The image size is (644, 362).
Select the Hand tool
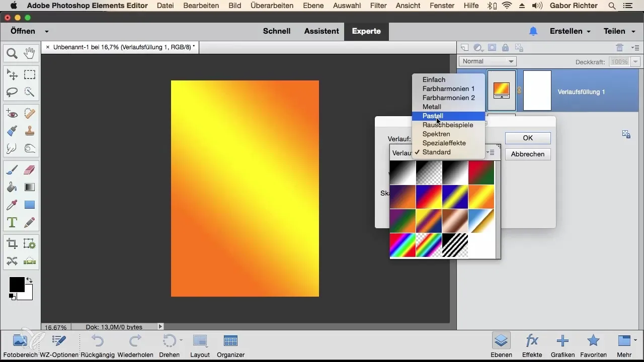(30, 53)
